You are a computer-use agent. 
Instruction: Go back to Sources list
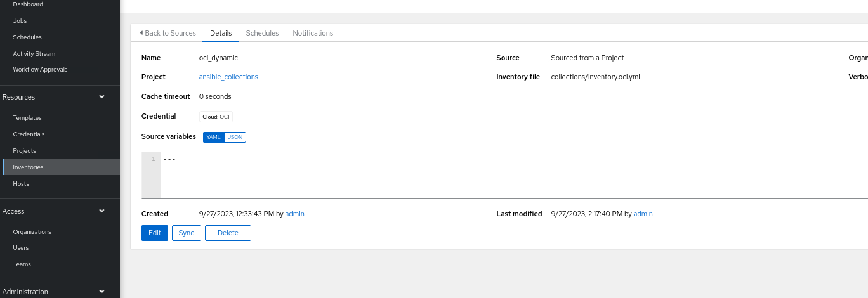[168, 33]
